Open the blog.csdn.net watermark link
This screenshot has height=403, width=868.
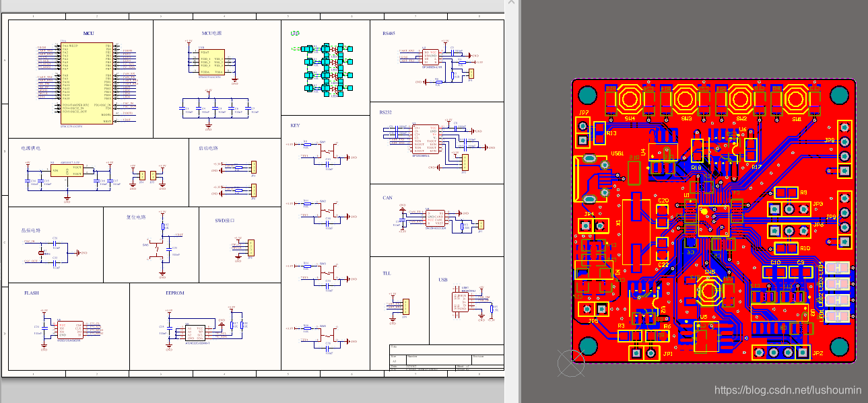coord(787,390)
